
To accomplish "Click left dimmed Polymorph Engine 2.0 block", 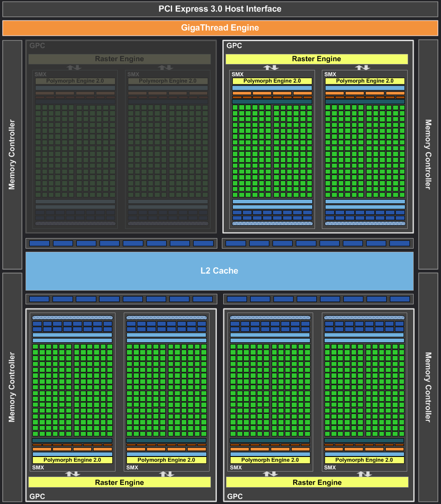I will click(75, 81).
